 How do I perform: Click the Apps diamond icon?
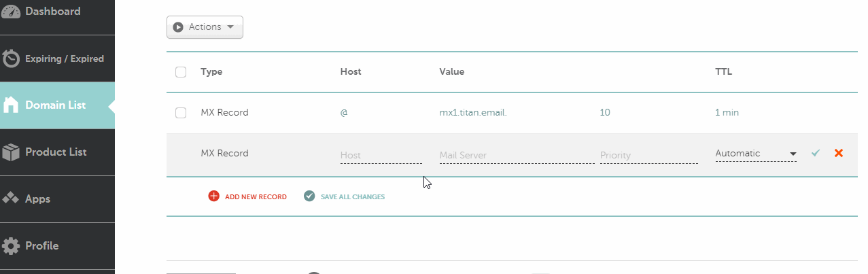pos(11,199)
